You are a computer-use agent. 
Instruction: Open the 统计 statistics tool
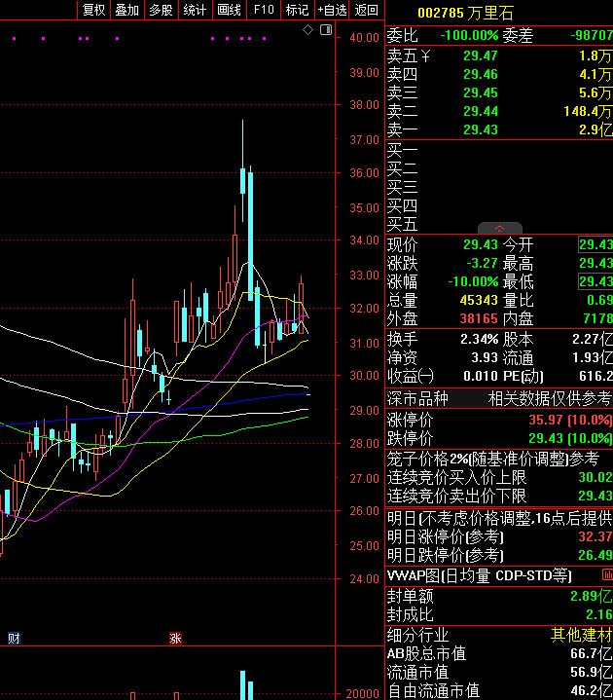click(x=196, y=10)
